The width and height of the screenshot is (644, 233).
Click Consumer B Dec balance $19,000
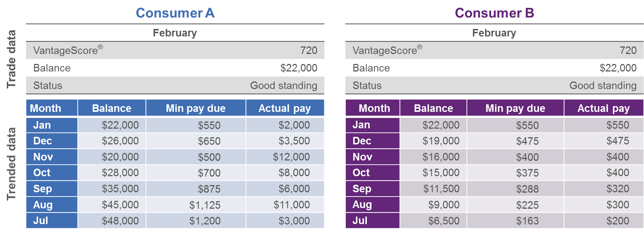tap(441, 141)
